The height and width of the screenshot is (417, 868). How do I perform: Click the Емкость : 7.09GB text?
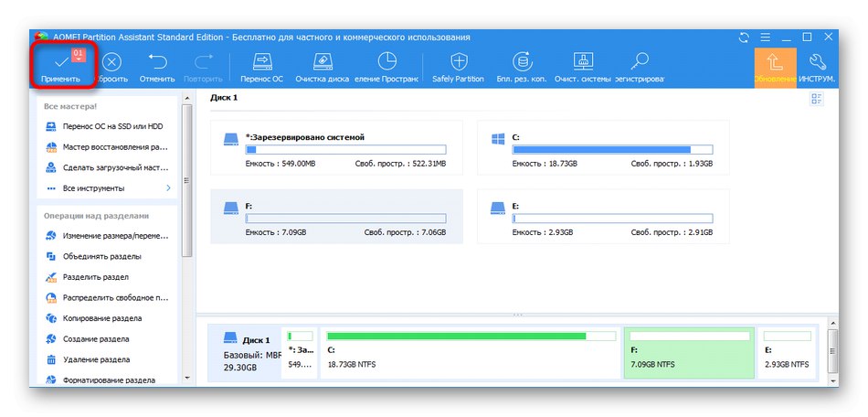(276, 232)
